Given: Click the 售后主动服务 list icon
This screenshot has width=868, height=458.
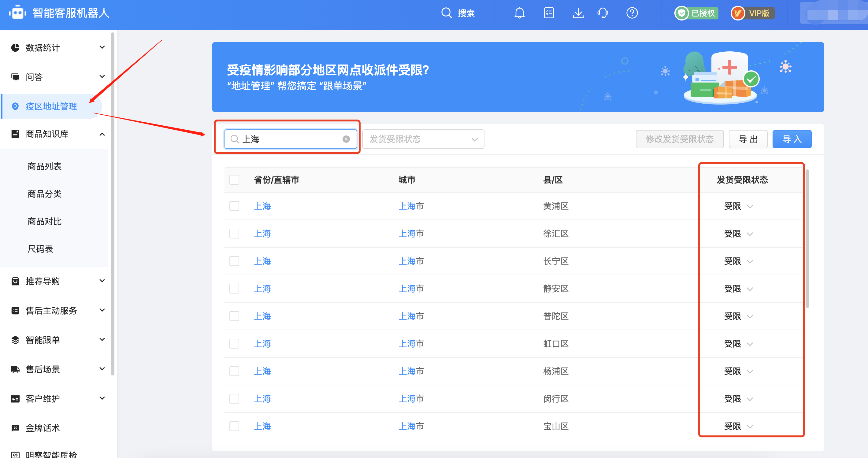Looking at the screenshot, I should [x=15, y=310].
